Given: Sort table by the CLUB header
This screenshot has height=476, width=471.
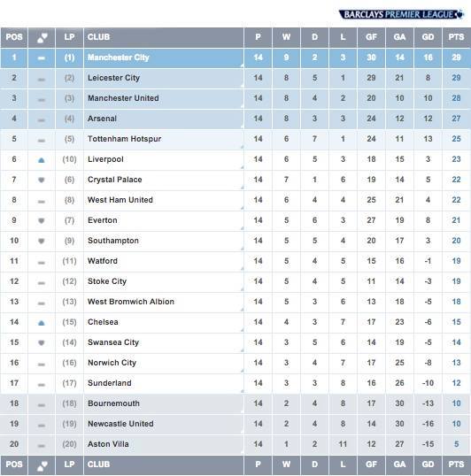Looking at the screenshot, I should (x=98, y=37).
